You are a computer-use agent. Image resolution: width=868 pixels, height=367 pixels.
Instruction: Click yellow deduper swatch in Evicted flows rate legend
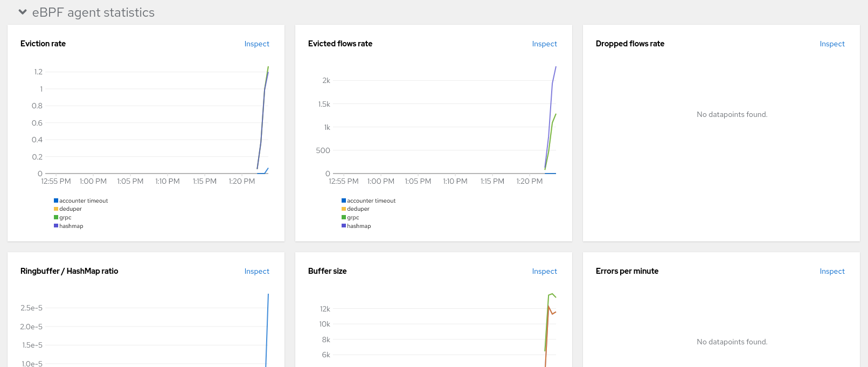344,209
